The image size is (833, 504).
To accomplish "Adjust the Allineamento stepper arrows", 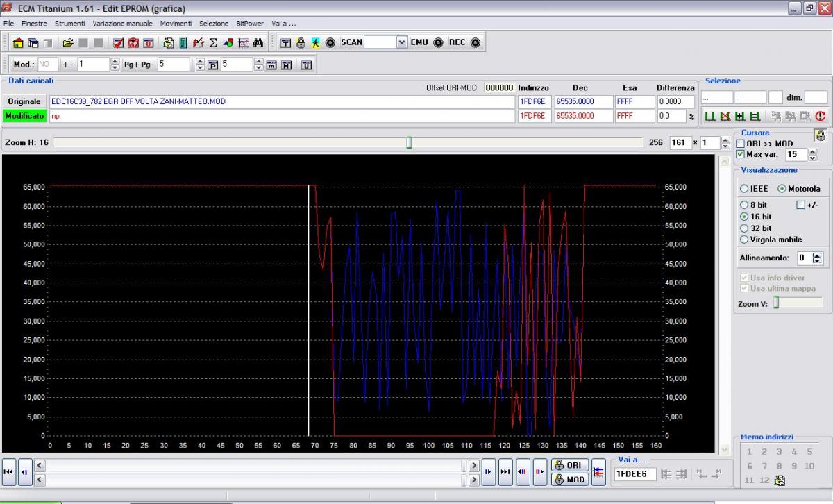I will point(817,258).
